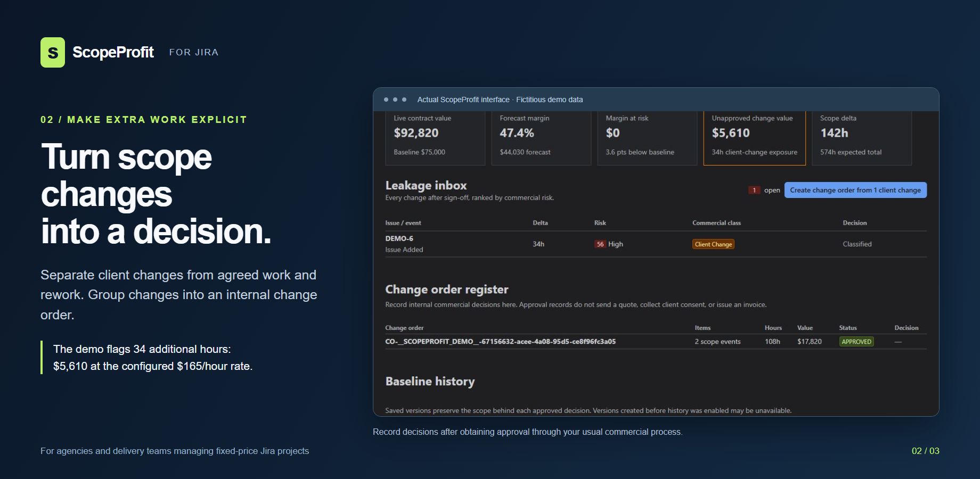Click Create change order from 1 client change

point(855,190)
